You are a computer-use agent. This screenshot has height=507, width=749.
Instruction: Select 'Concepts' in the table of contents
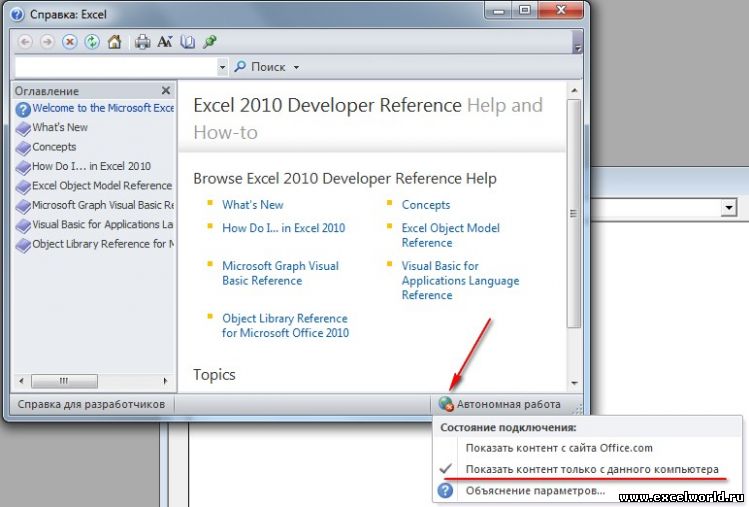point(54,147)
